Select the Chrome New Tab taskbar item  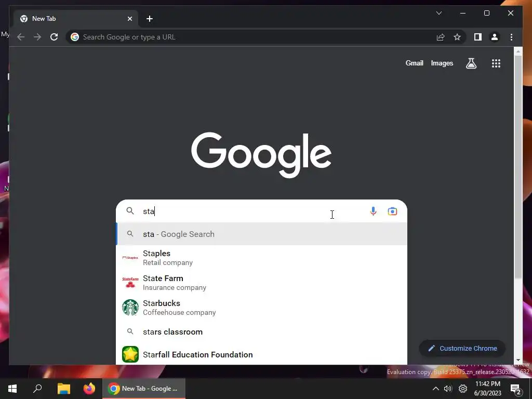[x=144, y=389]
